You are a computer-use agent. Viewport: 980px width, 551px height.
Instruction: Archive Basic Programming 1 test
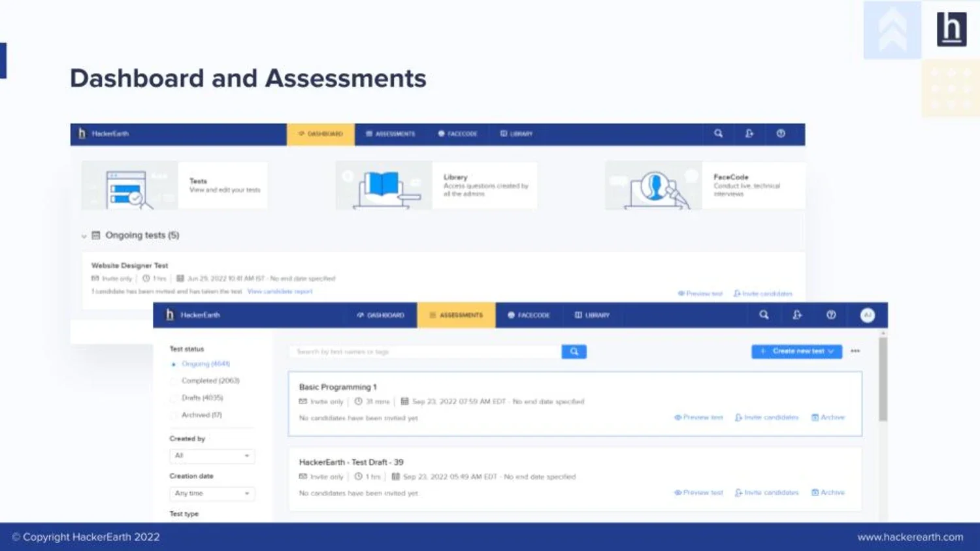click(828, 417)
